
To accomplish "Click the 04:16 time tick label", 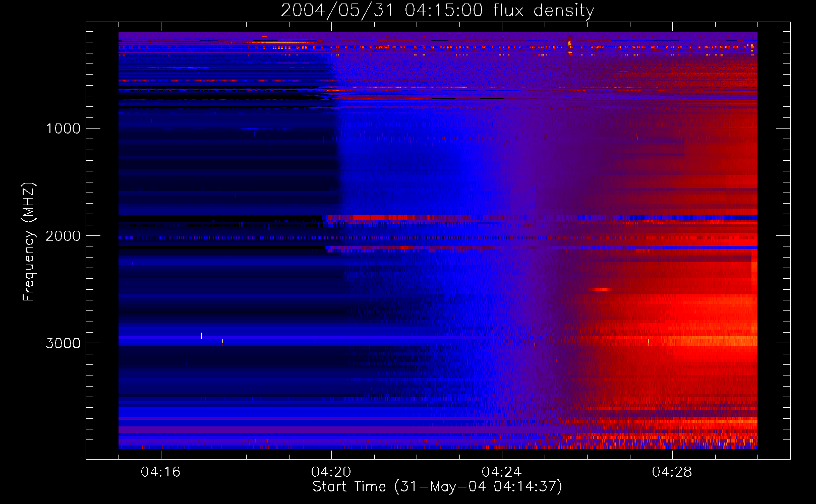I will point(160,472).
